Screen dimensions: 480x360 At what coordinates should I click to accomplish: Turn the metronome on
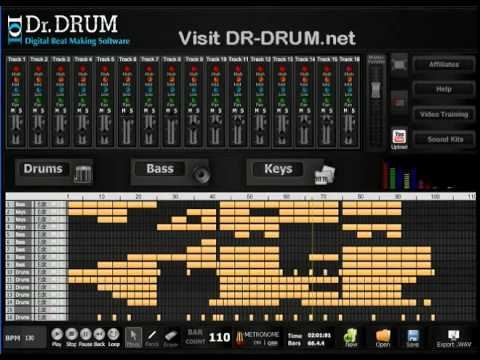pyautogui.click(x=257, y=343)
